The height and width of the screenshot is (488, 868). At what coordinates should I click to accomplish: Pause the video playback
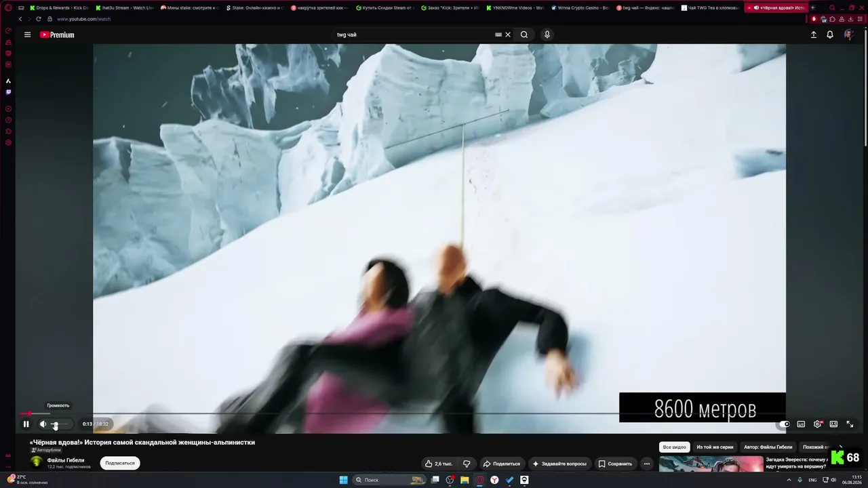point(26,424)
